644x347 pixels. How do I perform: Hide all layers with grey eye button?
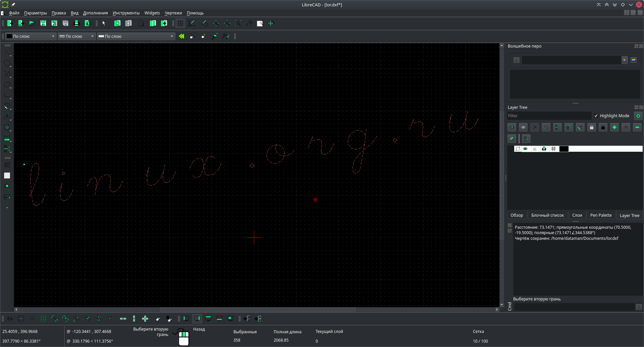523,127
